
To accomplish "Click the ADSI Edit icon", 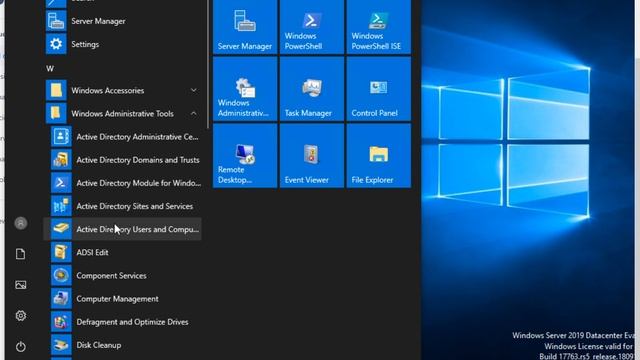I will pyautogui.click(x=61, y=252).
